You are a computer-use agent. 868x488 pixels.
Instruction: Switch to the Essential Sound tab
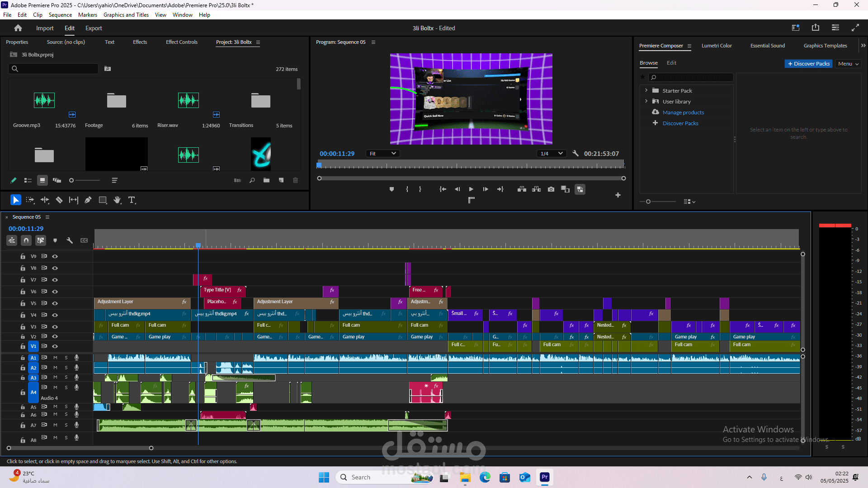pos(768,46)
